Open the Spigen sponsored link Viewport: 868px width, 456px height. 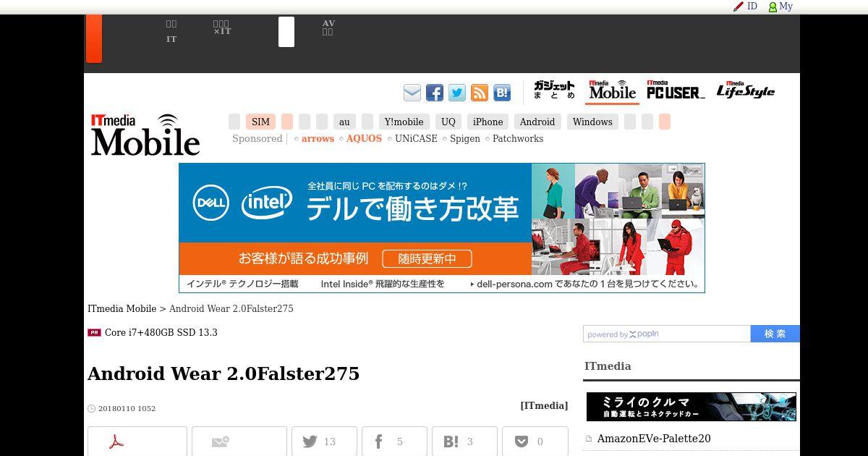[x=465, y=139]
